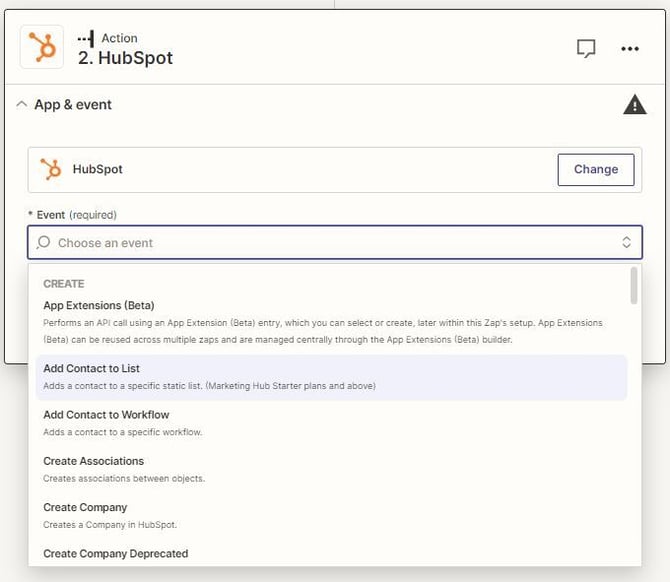The image size is (670, 582).
Task: Open the comment speech bubble icon
Action: coord(587,48)
